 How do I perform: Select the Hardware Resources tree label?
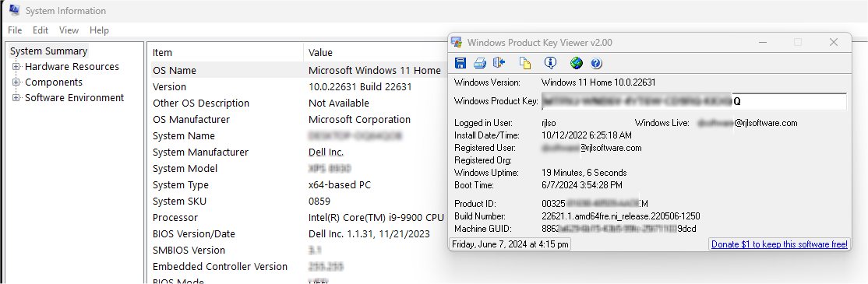(72, 67)
